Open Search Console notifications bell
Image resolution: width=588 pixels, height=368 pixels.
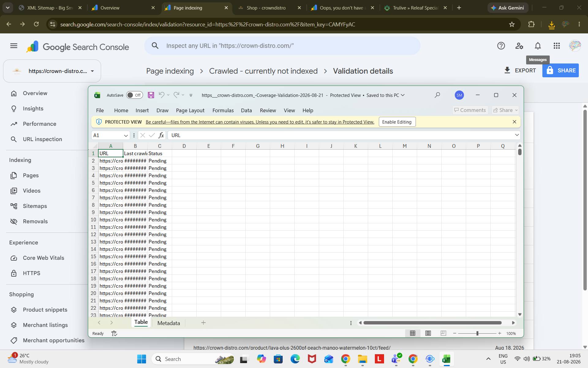pyautogui.click(x=538, y=46)
